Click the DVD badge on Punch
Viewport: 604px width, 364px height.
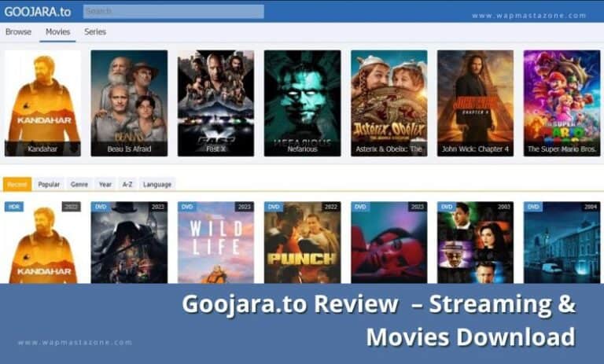click(x=274, y=207)
